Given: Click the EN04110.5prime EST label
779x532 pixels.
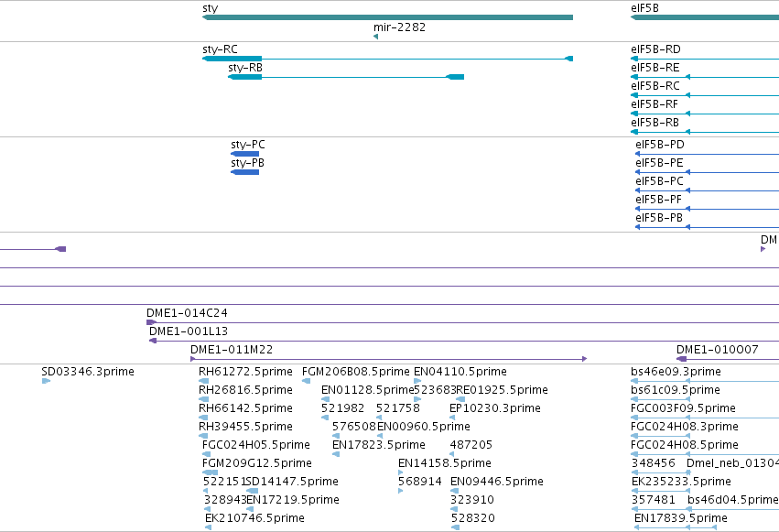Looking at the screenshot, I should click(460, 372).
